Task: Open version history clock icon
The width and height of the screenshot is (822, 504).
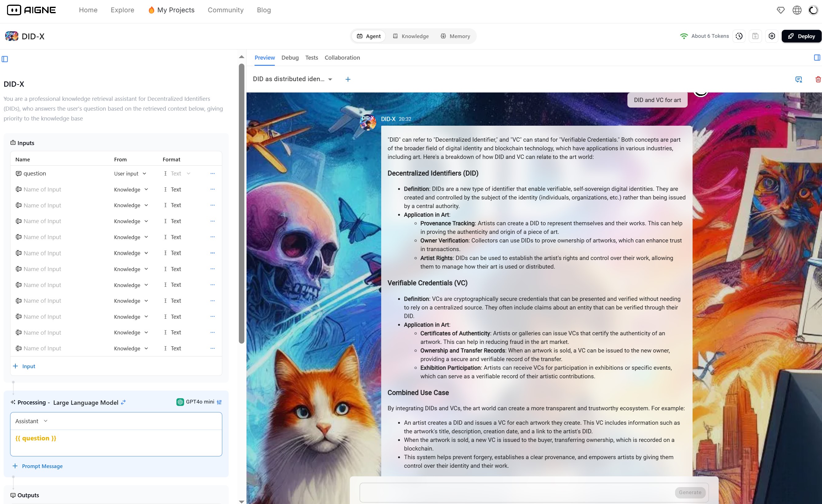Action: (x=739, y=36)
